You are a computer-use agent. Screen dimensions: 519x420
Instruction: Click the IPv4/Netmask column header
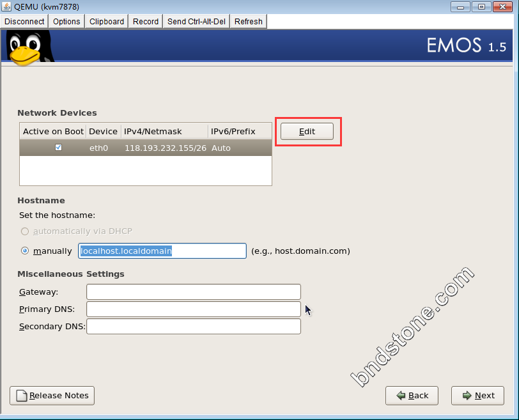click(164, 132)
